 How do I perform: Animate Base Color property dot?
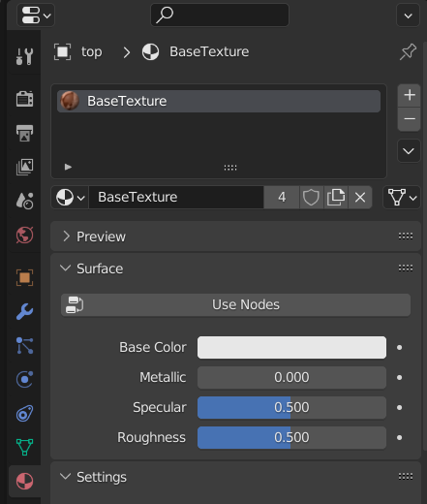tap(400, 348)
